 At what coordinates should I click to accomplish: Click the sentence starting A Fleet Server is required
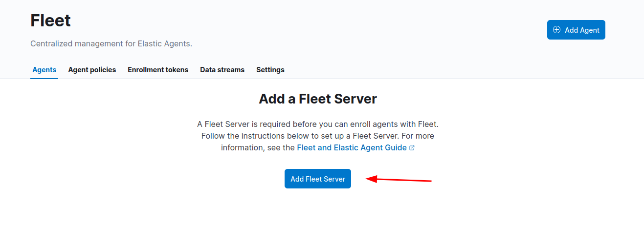318,124
